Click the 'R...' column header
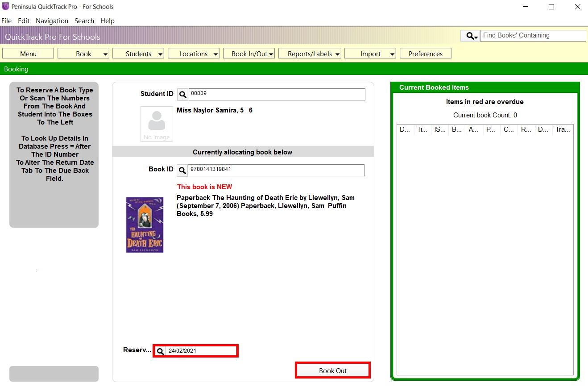588x387 pixels. coord(526,130)
